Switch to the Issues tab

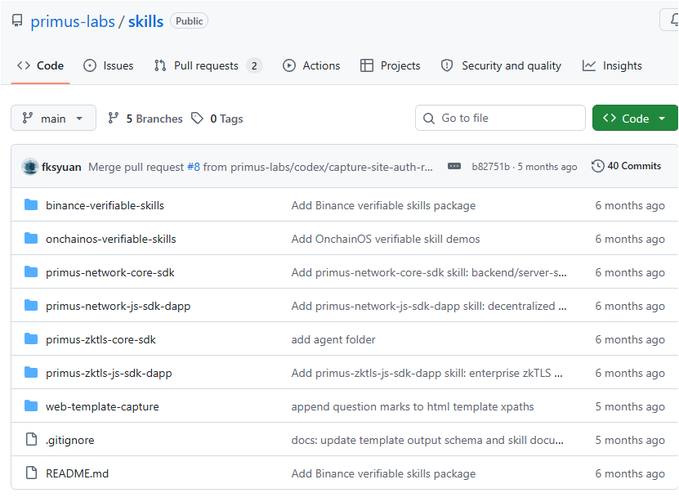108,66
